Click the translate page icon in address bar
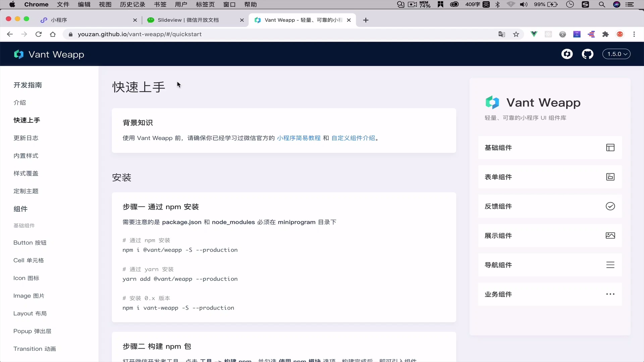 pos(502,34)
